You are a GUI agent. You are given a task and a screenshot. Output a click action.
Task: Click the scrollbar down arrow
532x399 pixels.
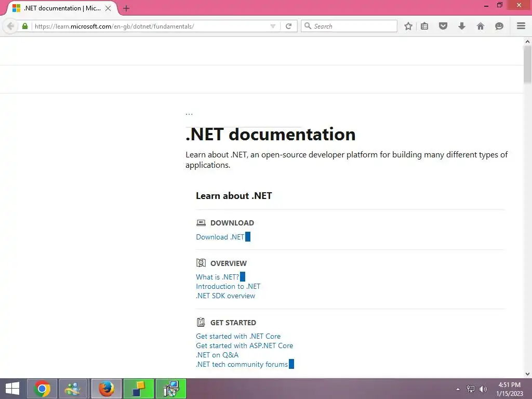(527, 374)
